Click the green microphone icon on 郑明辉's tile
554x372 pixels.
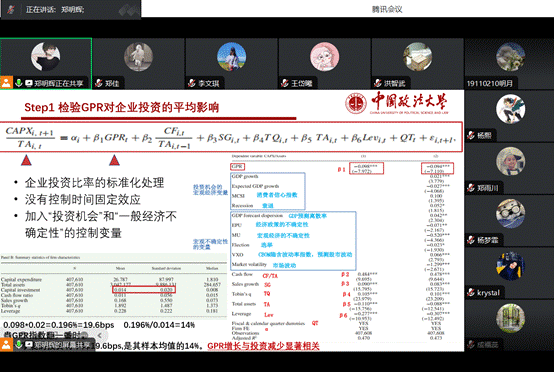point(19,83)
